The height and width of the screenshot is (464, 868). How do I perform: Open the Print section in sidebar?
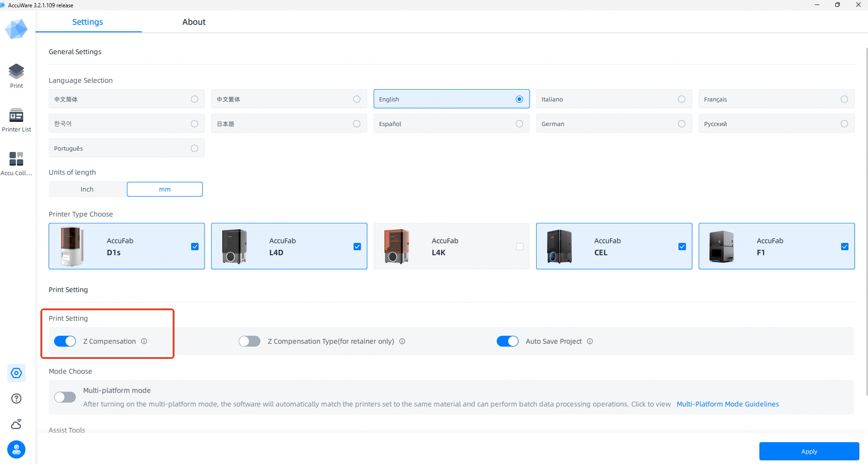(16, 76)
